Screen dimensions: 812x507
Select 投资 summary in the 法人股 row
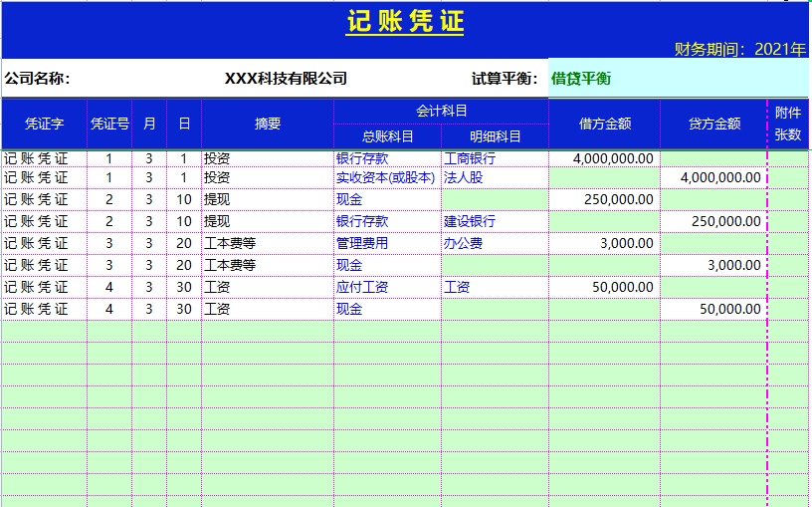point(268,177)
